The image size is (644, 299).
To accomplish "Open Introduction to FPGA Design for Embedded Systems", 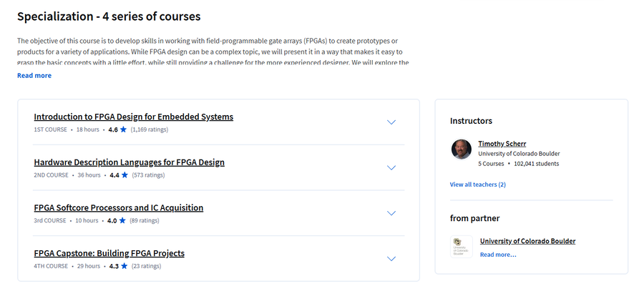I will [134, 117].
